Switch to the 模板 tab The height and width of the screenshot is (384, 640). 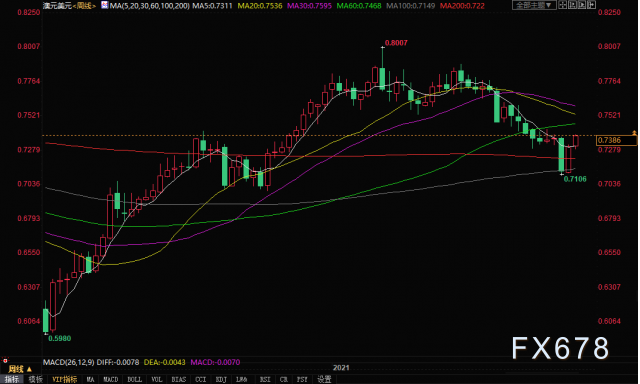(x=36, y=380)
